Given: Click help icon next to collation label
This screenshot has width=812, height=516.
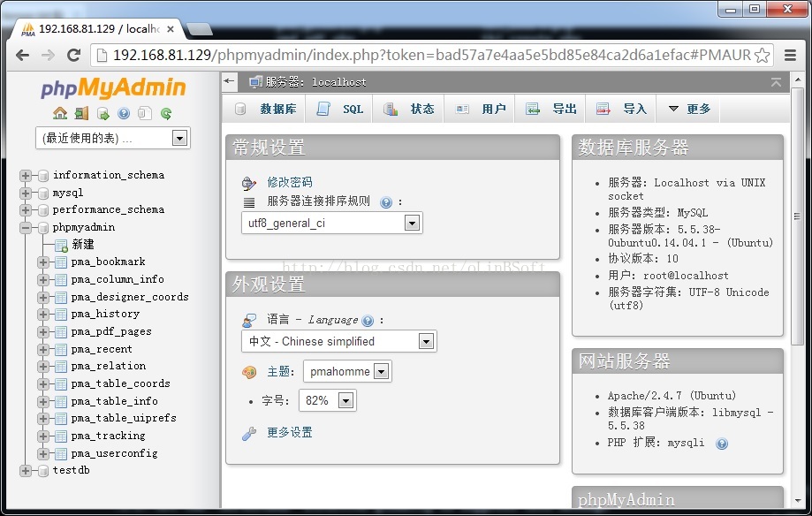Looking at the screenshot, I should [x=386, y=202].
